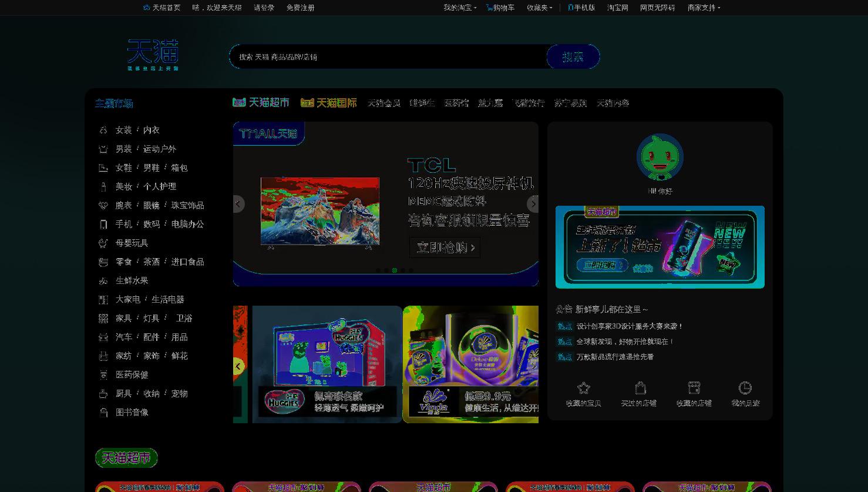Click the phone icon for 手机
Screen dimensions: 868x492
(x=103, y=224)
